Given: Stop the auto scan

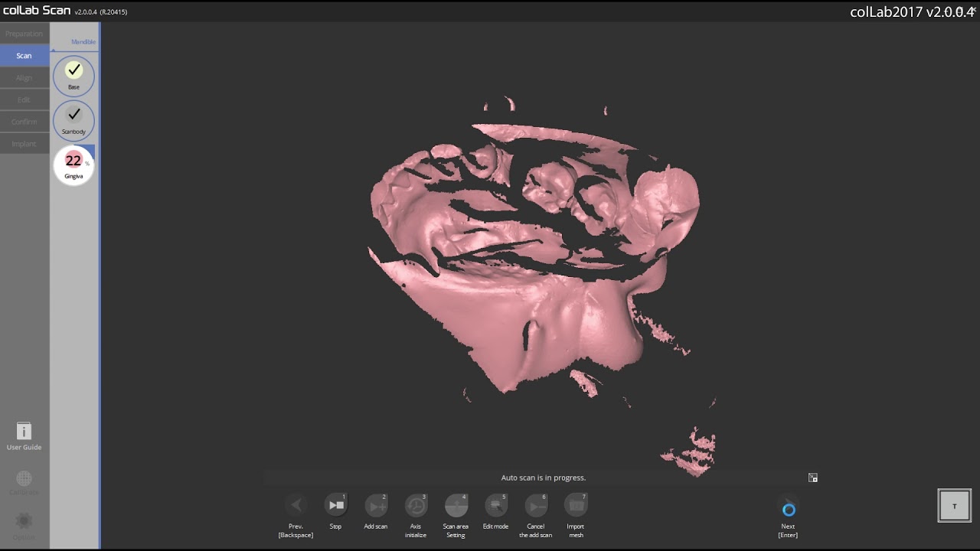Looking at the screenshot, I should [x=336, y=505].
